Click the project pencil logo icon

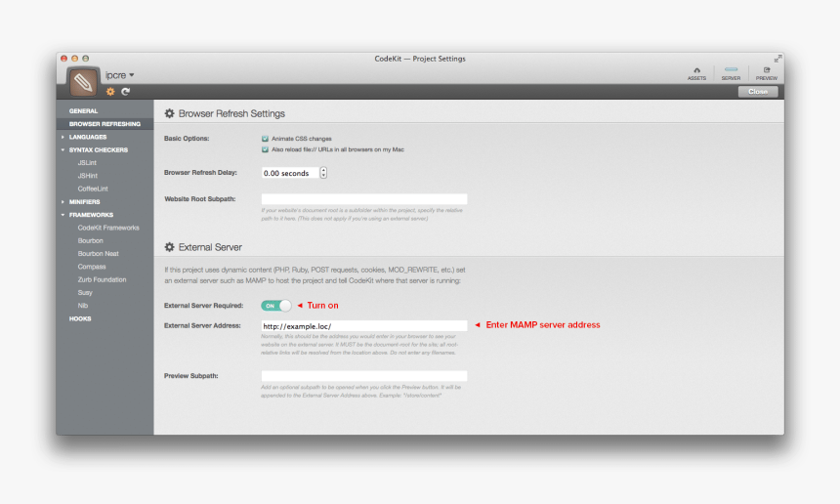83,82
